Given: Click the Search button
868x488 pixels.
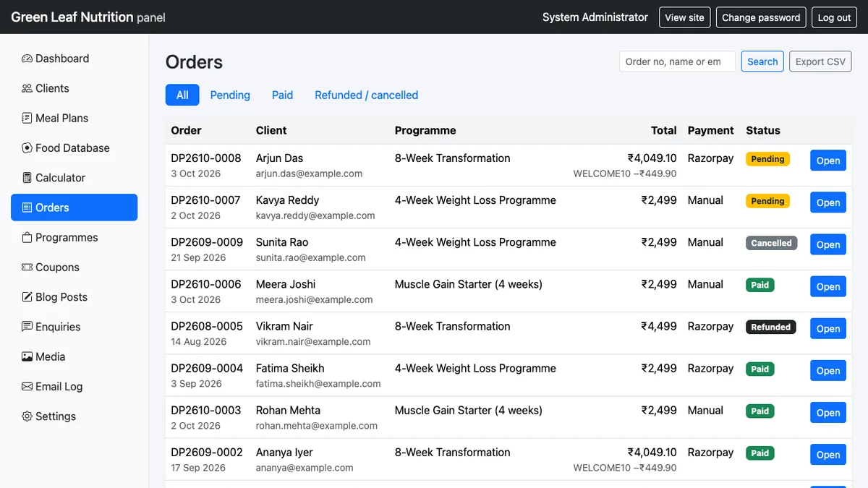Looking at the screenshot, I should 762,61.
